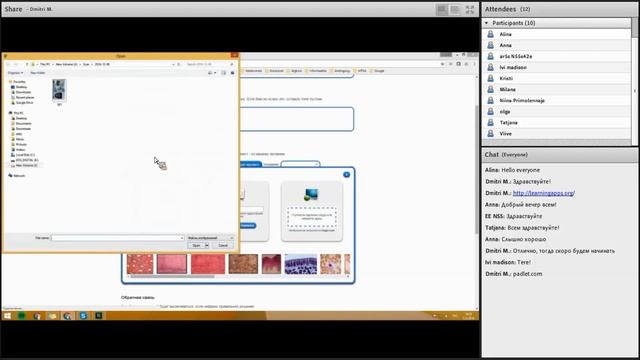Select the first red dotted tissue thumbnail
This screenshot has height=360, width=640.
[x=140, y=264]
